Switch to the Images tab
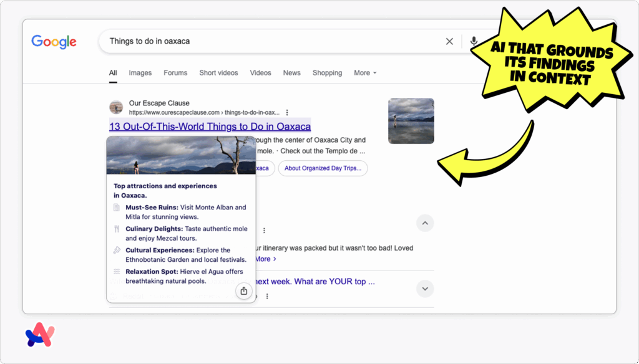The image size is (639, 364). pyautogui.click(x=140, y=73)
